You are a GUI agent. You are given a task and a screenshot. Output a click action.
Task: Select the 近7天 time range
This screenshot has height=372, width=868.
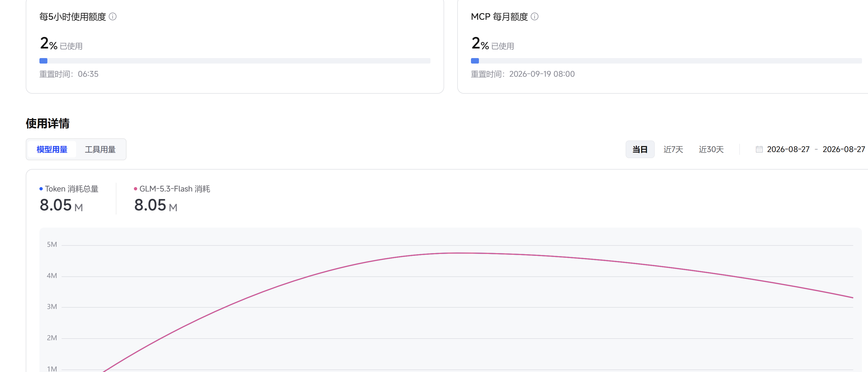(673, 149)
